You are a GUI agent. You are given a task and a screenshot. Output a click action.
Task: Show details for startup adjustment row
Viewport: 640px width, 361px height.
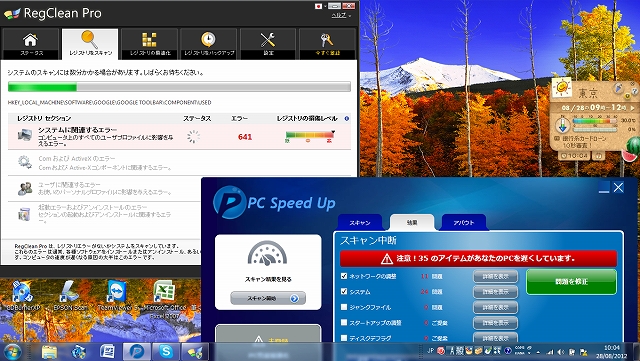(496, 323)
